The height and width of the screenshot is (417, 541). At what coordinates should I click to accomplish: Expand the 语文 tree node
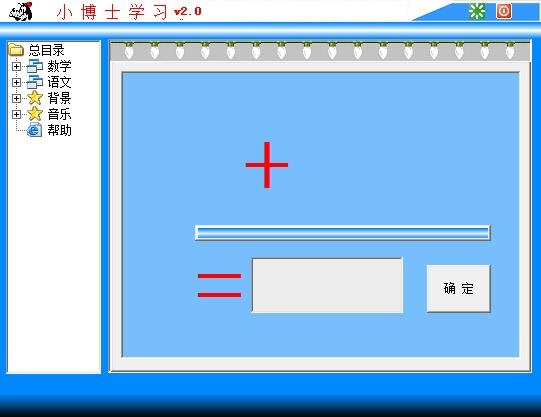pos(16,82)
